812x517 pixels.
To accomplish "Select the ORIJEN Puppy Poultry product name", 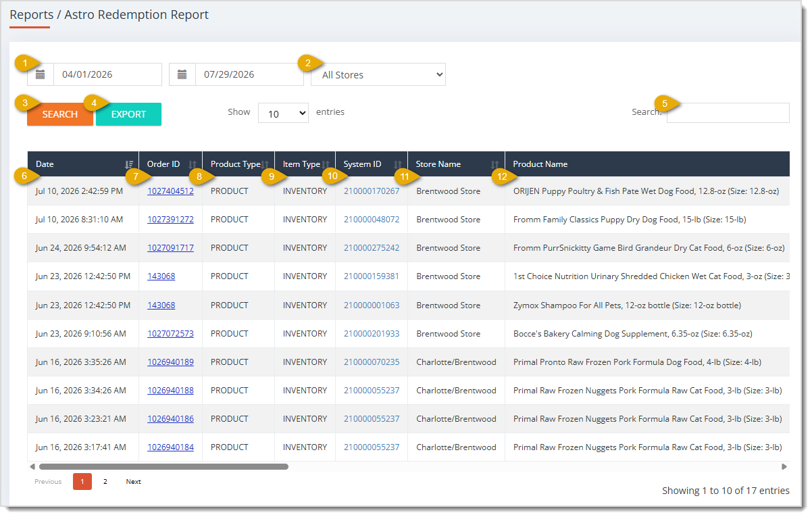I will pyautogui.click(x=646, y=191).
